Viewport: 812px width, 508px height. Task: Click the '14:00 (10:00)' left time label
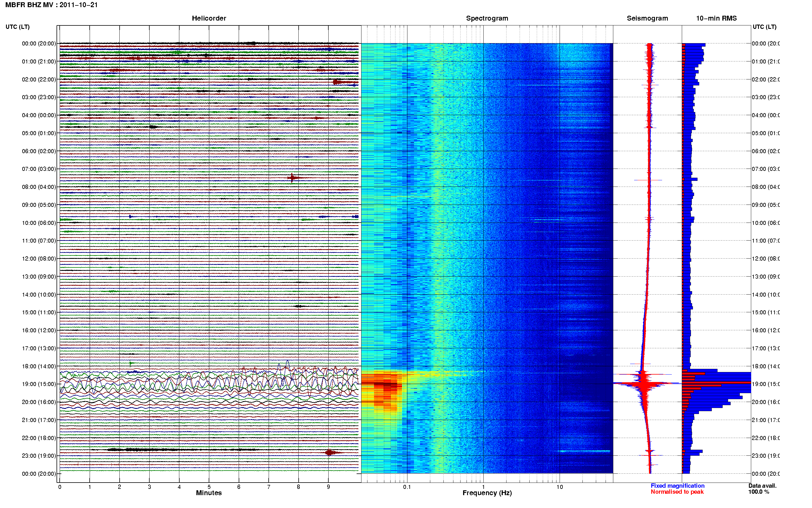pyautogui.click(x=39, y=295)
